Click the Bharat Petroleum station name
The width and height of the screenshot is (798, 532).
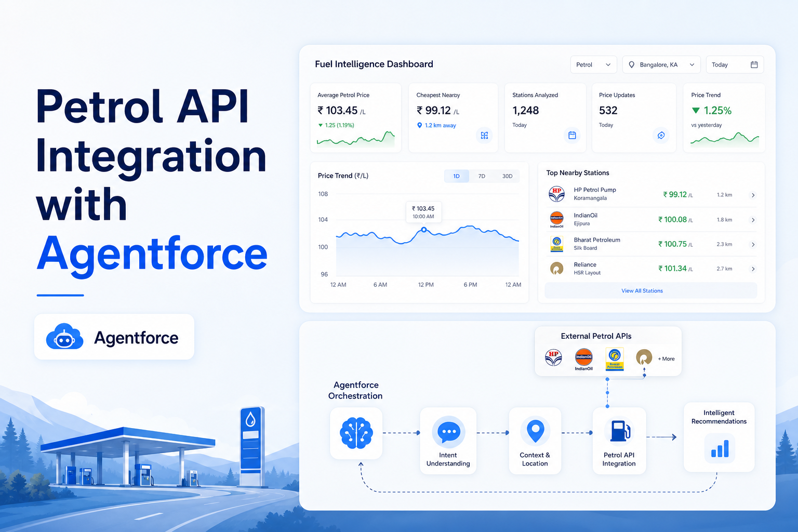click(x=597, y=240)
